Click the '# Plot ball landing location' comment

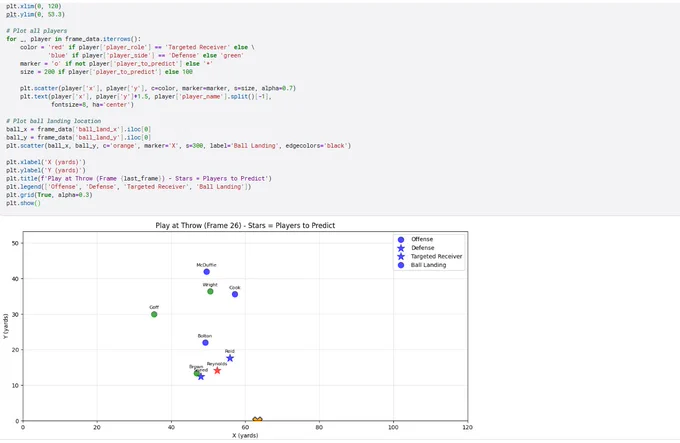tap(53, 121)
